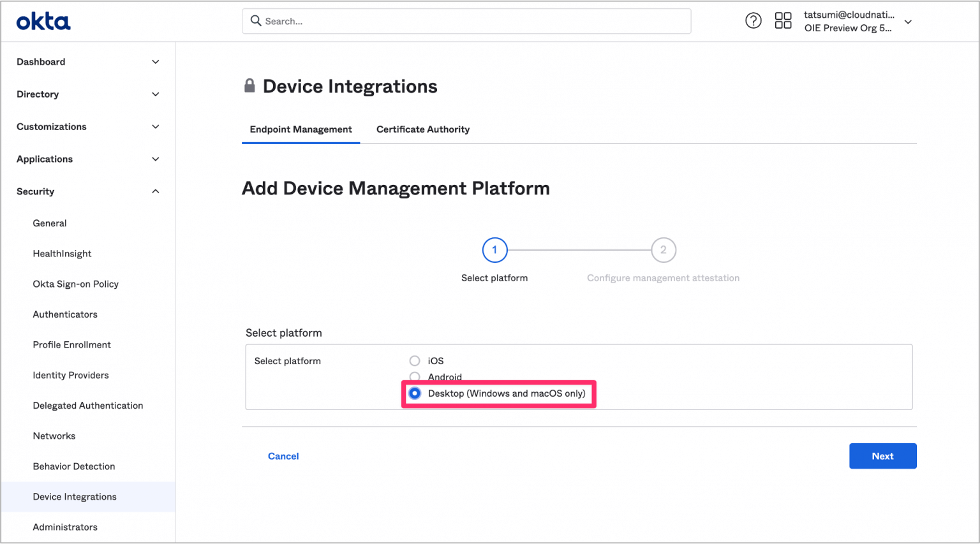Screen dimensions: 980x544
Task: Open the Endpoint Management tab
Action: click(x=301, y=129)
